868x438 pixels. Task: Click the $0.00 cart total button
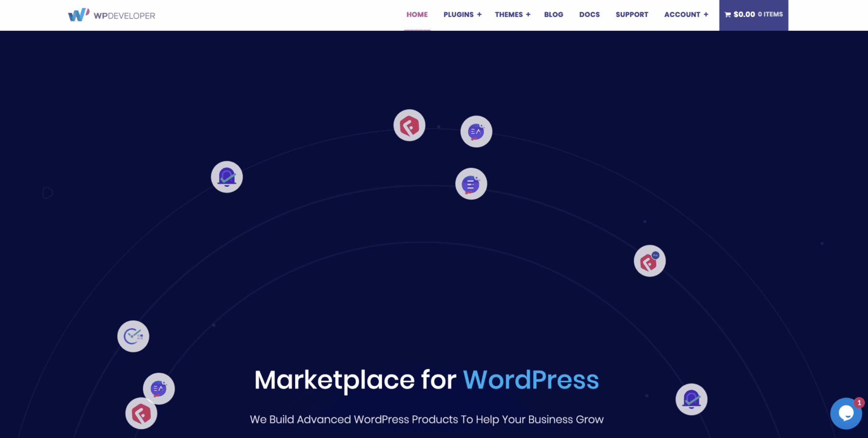[744, 14]
